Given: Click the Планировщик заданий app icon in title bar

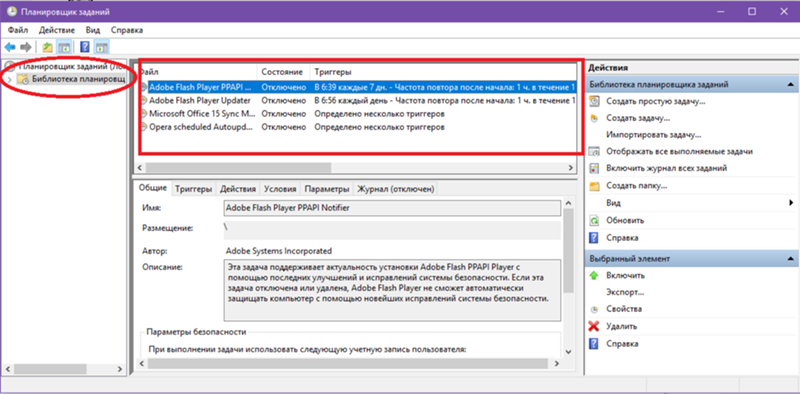Looking at the screenshot, I should (11, 11).
